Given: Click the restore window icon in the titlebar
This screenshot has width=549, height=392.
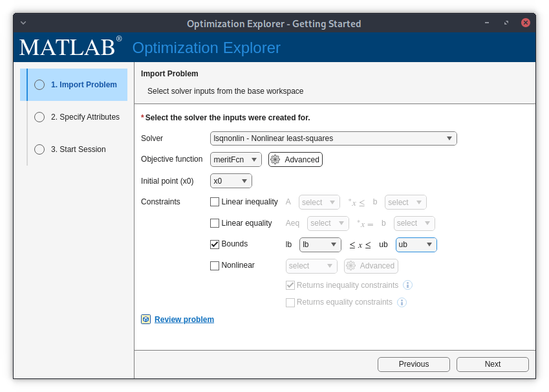Looking at the screenshot, I should (x=505, y=23).
